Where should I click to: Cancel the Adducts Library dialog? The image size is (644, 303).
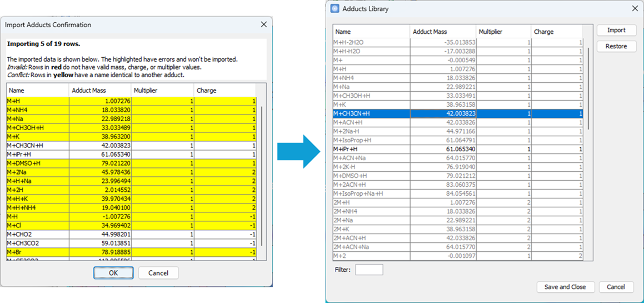point(616,287)
